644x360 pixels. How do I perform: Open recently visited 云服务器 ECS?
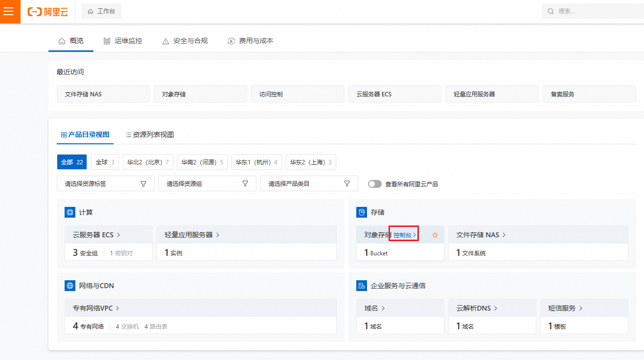coord(395,94)
